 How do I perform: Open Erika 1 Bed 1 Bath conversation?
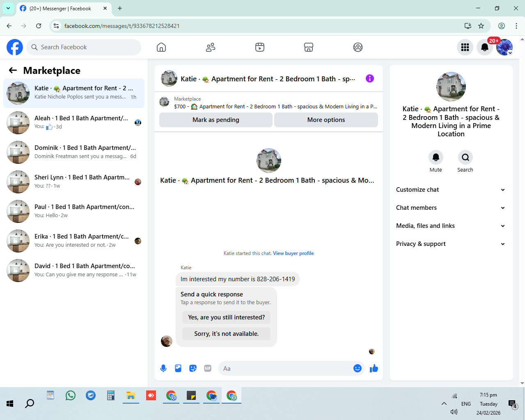point(74,241)
